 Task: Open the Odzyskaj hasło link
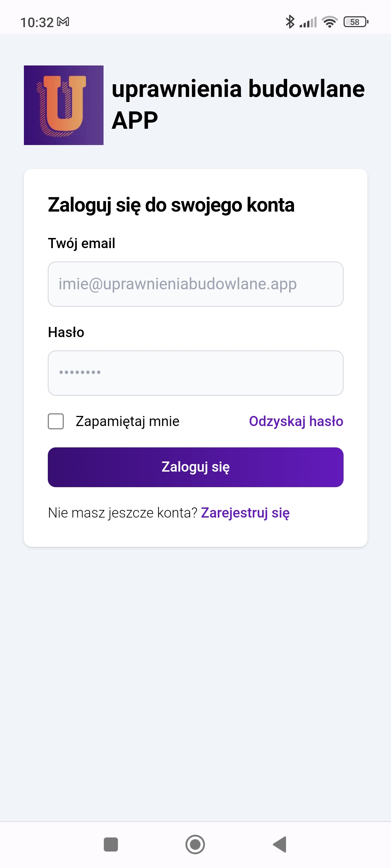click(296, 421)
